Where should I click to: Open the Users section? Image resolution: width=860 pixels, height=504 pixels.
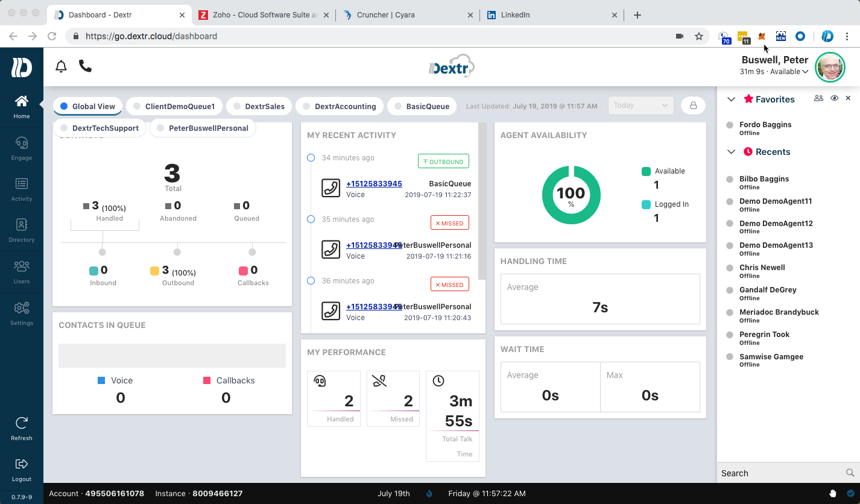[x=22, y=272]
